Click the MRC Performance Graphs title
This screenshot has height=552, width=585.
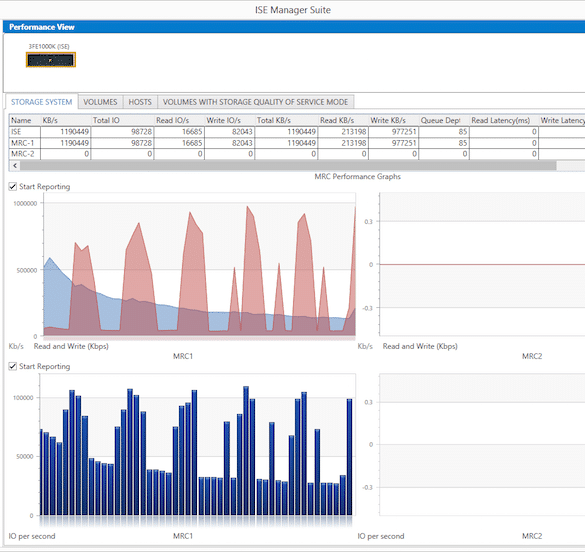[x=357, y=176]
